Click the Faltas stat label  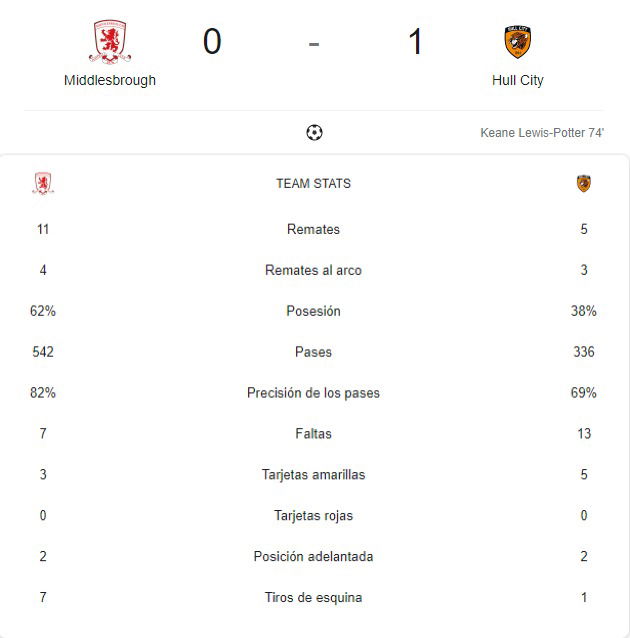pos(313,434)
